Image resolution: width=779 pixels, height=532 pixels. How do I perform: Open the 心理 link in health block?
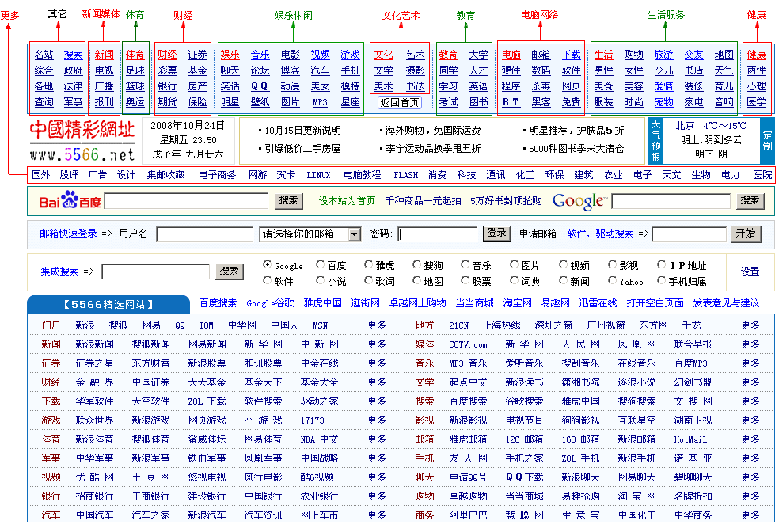[x=757, y=86]
